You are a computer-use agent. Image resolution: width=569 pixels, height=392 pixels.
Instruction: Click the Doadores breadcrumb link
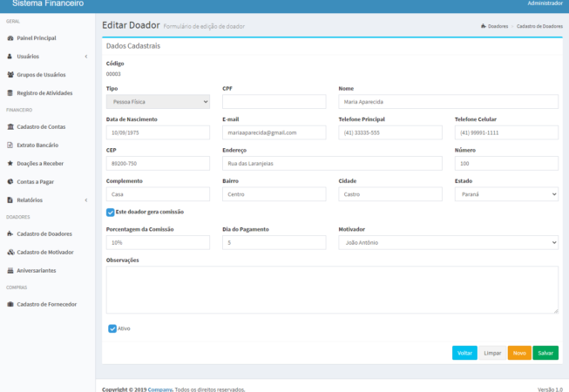click(498, 26)
